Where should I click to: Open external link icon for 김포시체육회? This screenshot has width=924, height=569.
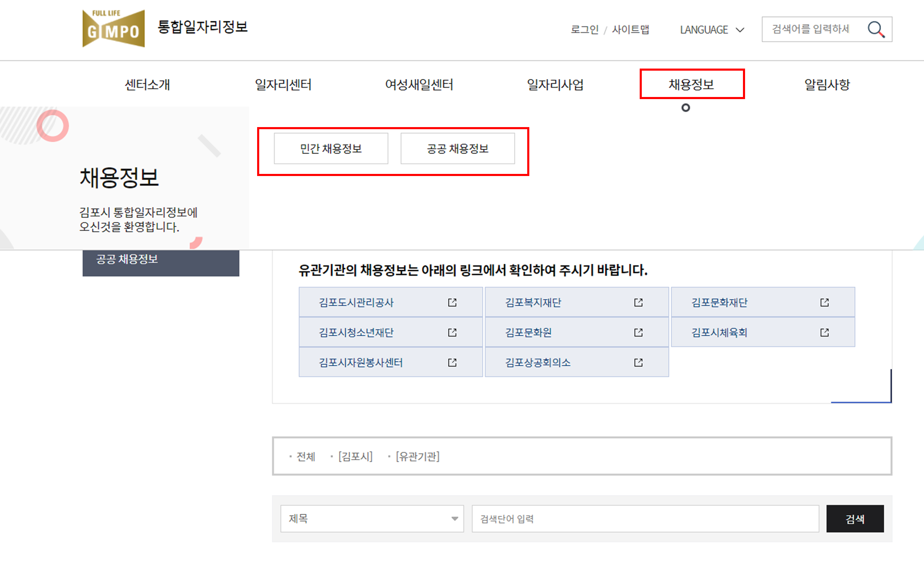tap(824, 332)
